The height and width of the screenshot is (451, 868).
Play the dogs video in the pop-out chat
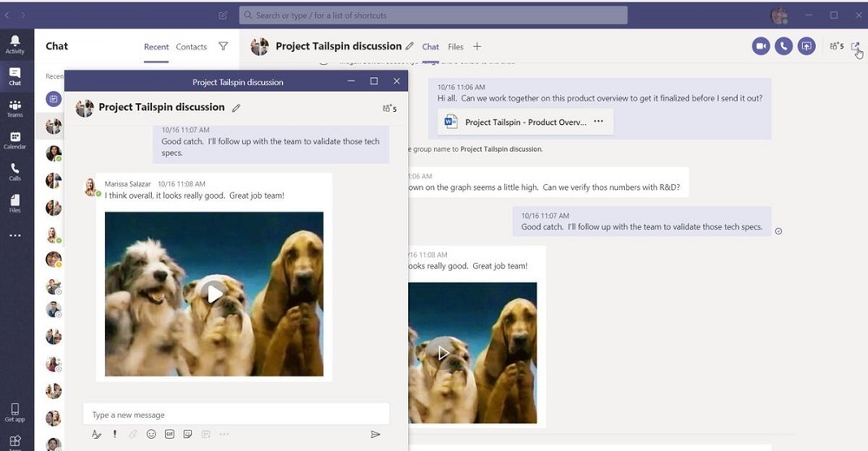[x=214, y=293]
